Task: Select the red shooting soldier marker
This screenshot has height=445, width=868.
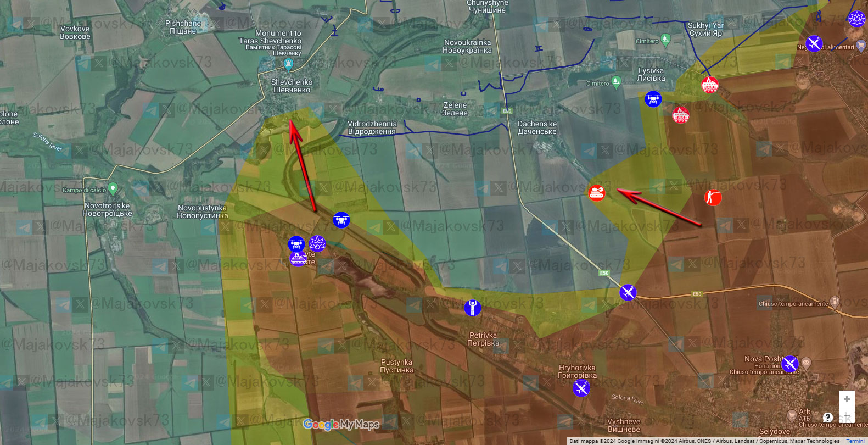Action: point(713,197)
